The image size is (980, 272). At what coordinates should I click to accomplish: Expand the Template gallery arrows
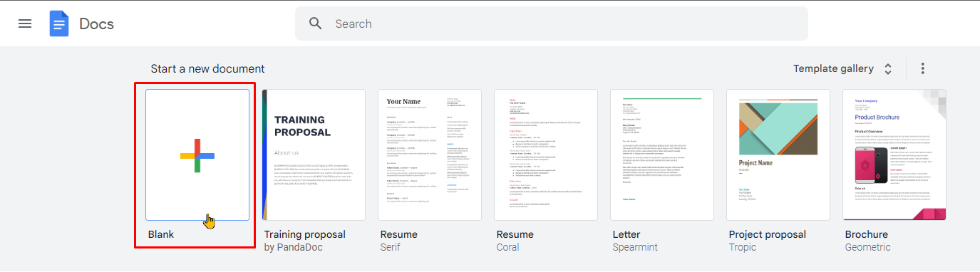(888, 69)
